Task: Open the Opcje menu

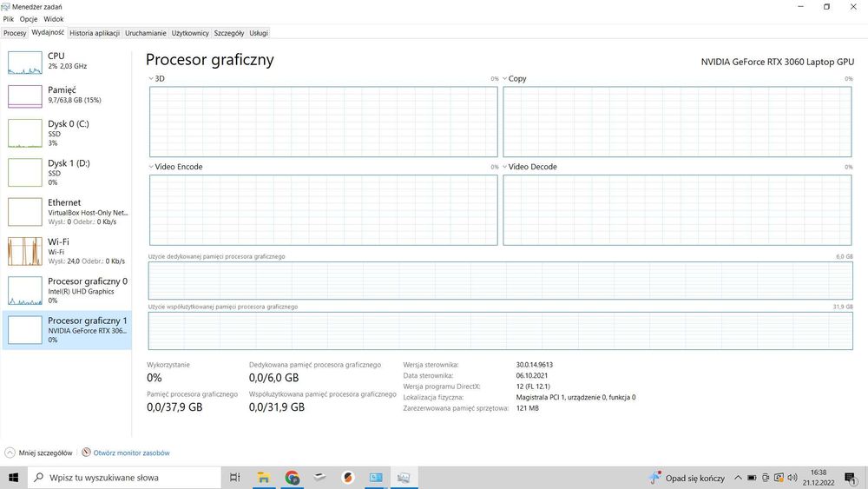Action: coord(29,19)
